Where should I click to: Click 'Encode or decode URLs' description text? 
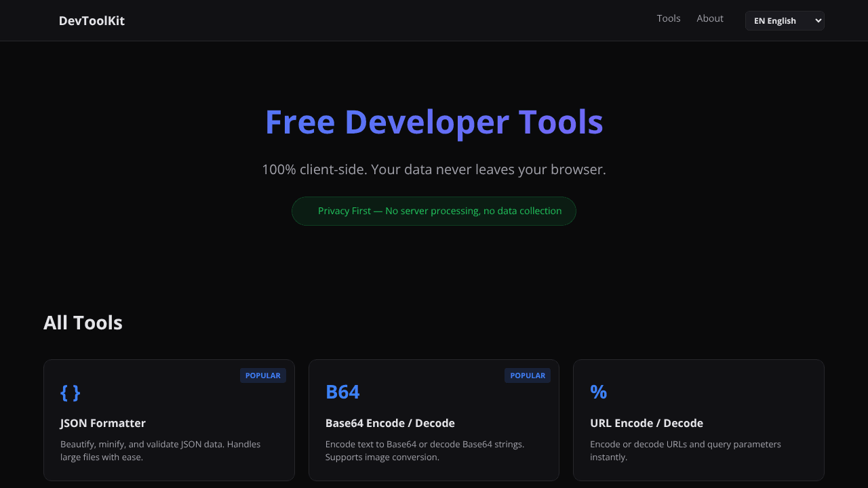point(686,451)
